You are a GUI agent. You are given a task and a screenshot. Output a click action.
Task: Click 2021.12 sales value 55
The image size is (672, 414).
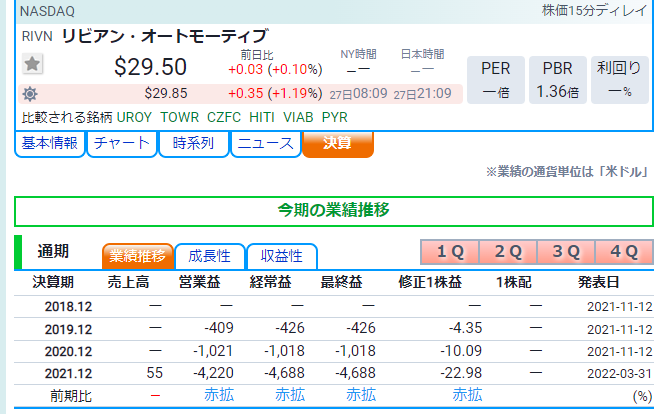tap(155, 373)
